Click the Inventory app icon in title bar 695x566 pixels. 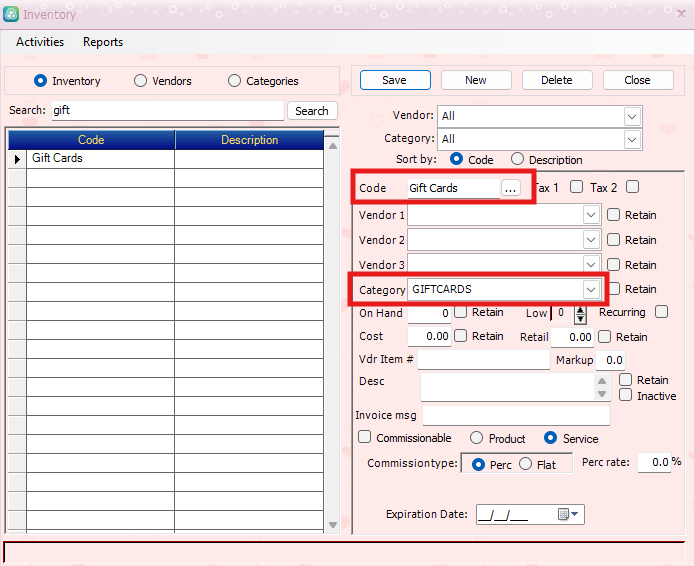[x=11, y=14]
